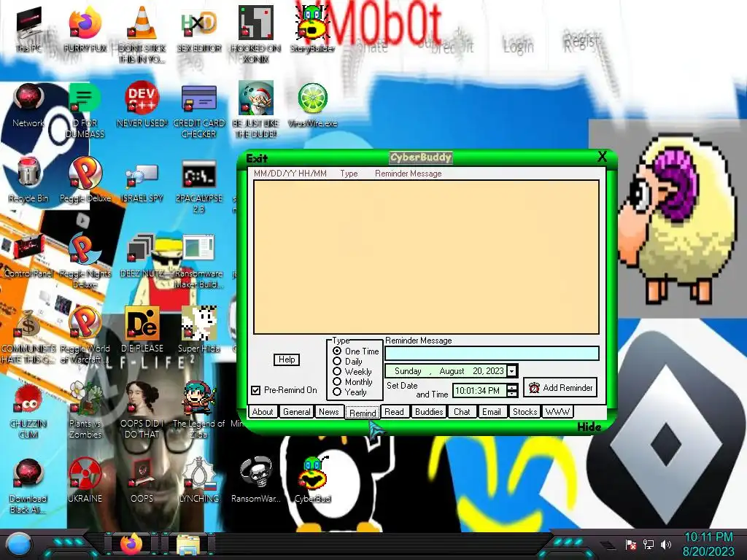Viewport: 747px width, 560px height.
Task: Open the reminder date dropdown calendar
Action: pos(512,371)
